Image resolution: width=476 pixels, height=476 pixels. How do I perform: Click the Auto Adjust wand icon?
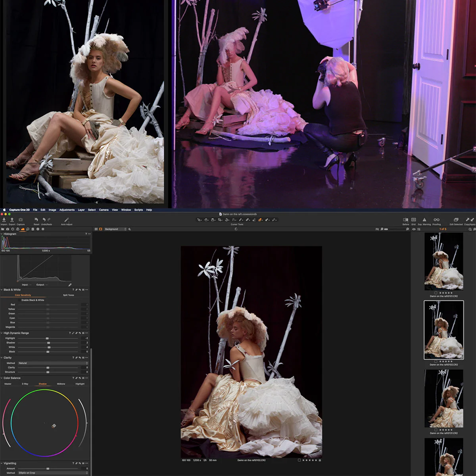tap(66, 219)
